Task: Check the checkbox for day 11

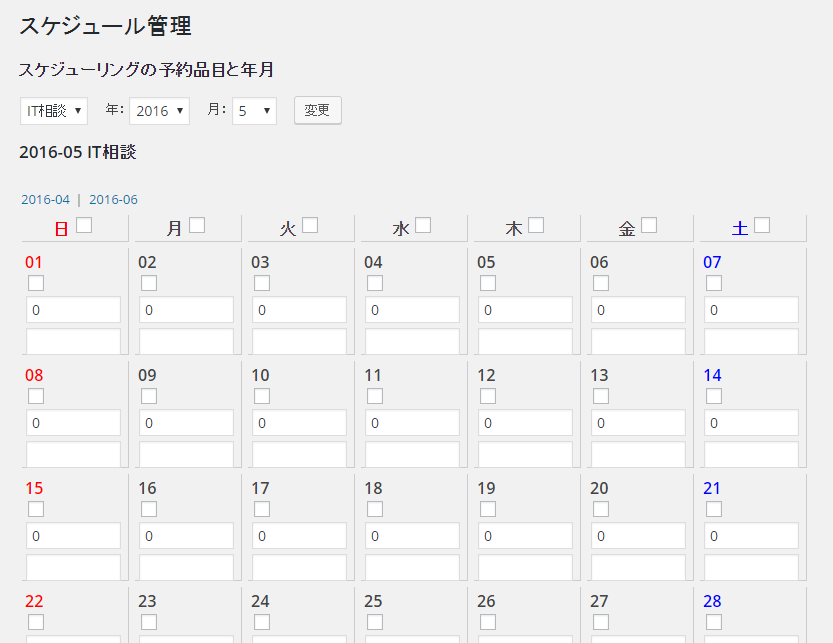Action: pyautogui.click(x=375, y=396)
